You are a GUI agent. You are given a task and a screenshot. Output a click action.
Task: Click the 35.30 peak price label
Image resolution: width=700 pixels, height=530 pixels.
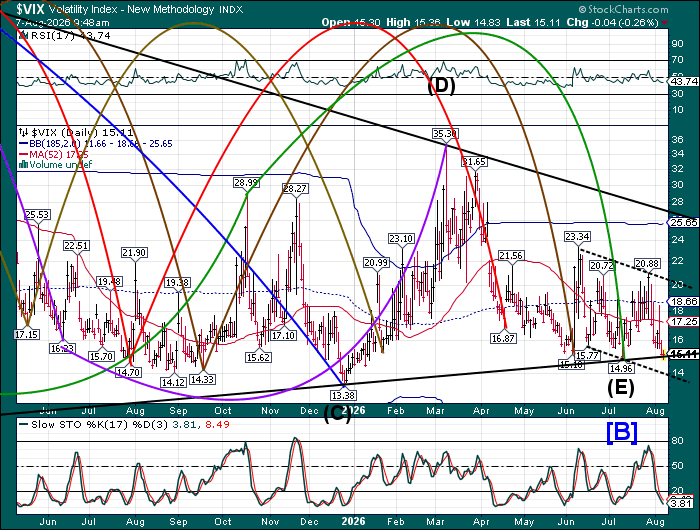click(x=445, y=134)
